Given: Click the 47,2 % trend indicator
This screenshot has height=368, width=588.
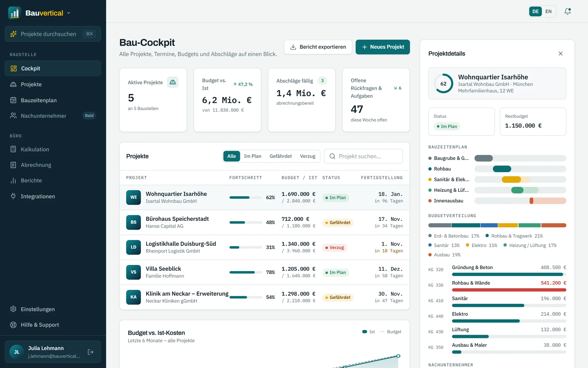Looking at the screenshot, I should (x=243, y=84).
